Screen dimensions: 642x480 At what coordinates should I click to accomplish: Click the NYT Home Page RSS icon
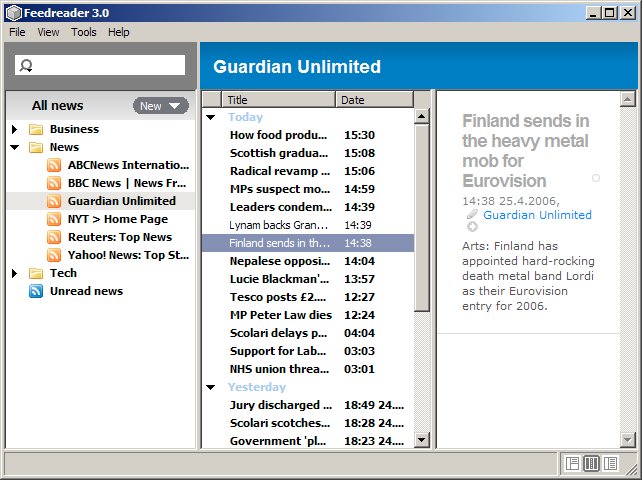(x=54, y=219)
